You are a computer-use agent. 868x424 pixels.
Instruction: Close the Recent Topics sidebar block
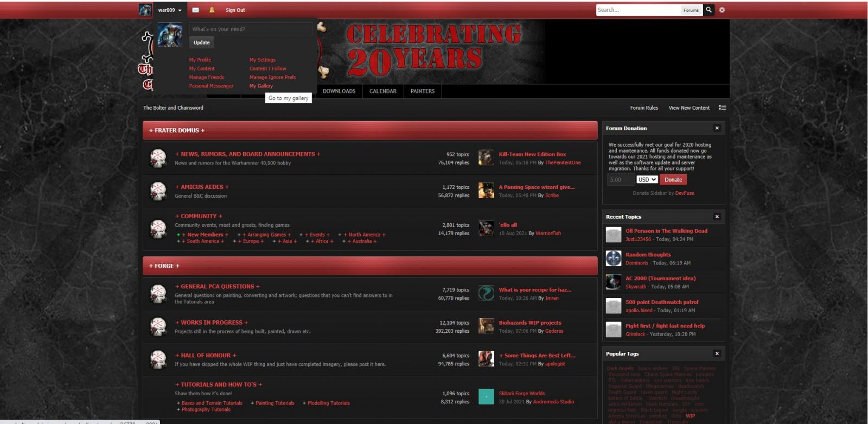click(x=717, y=217)
